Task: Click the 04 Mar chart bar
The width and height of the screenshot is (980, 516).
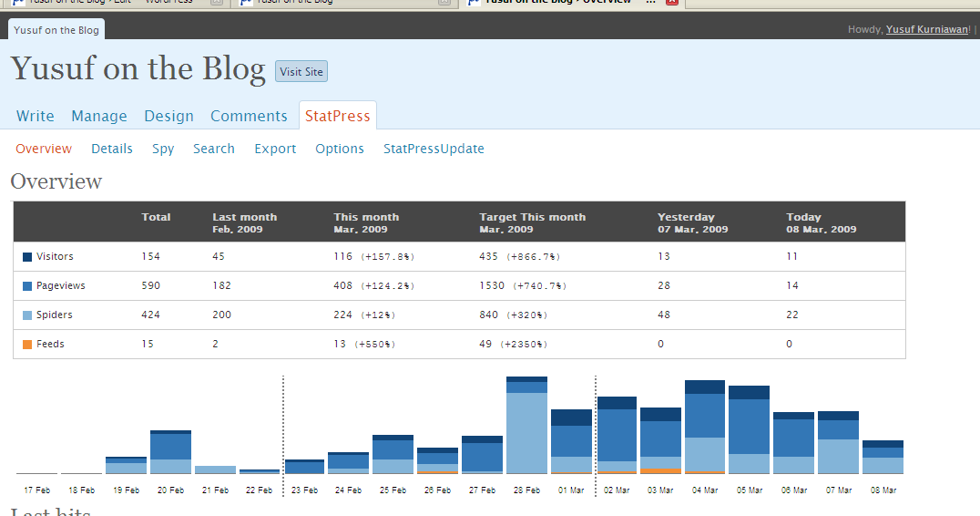Action: click(705, 428)
